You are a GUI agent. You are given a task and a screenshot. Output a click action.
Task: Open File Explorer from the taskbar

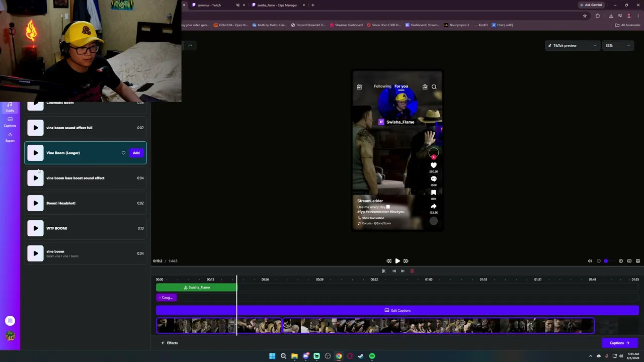pos(294,356)
